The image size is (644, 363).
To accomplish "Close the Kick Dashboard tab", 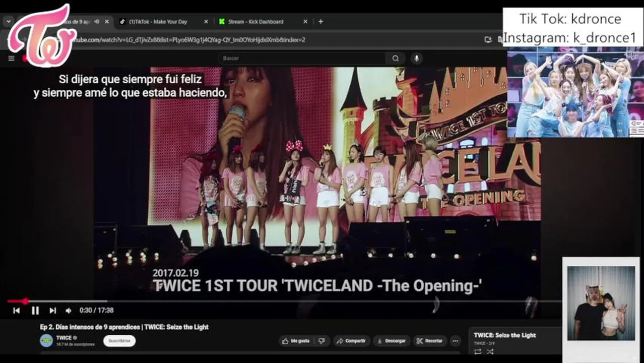I will (x=305, y=22).
